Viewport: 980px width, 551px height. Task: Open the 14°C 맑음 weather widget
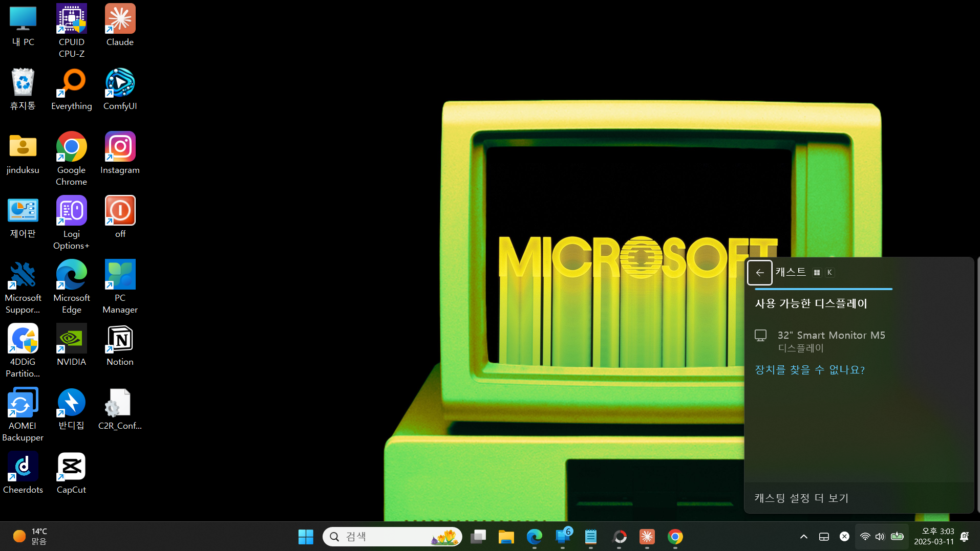(x=31, y=537)
